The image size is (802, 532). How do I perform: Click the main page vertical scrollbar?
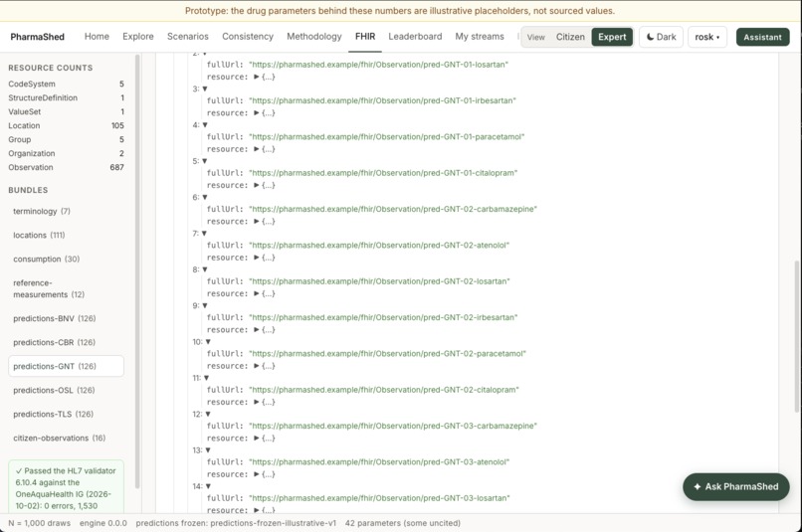[796, 336]
